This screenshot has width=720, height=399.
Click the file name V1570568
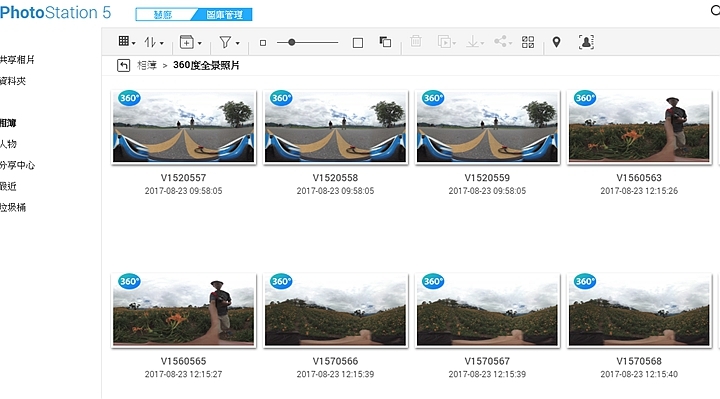[x=639, y=361]
